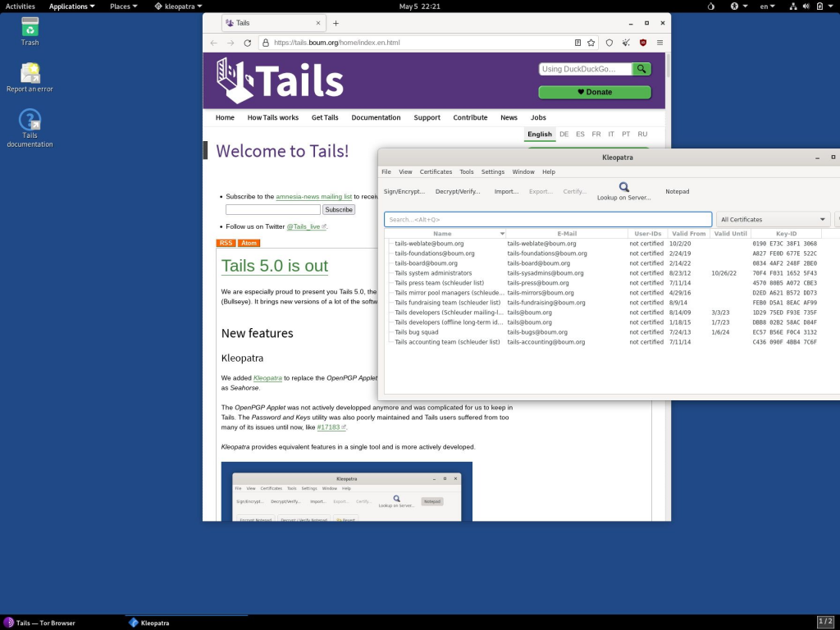Open the @Tails_live Twitter link
Viewport: 840px width, 630px height.
tap(307, 226)
